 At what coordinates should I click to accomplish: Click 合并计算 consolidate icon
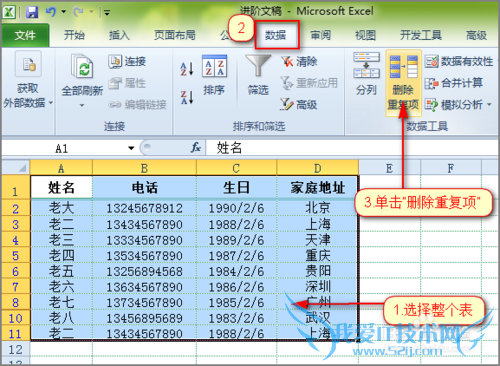431,83
